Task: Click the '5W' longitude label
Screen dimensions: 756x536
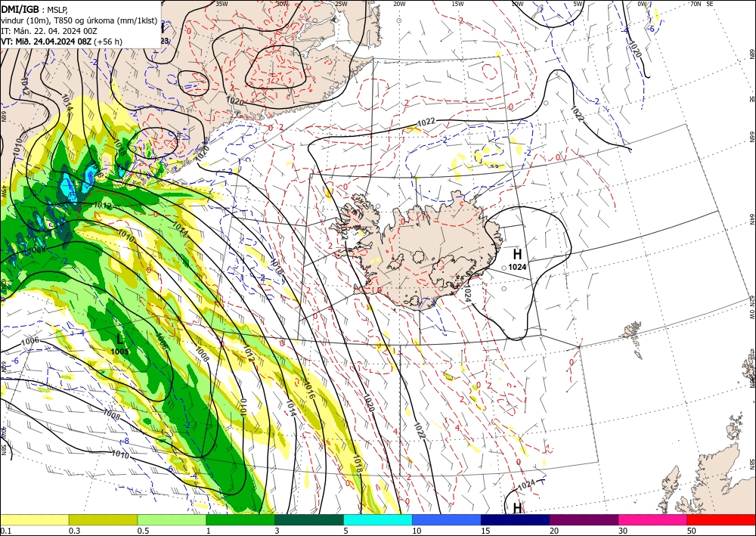Action: (x=578, y=4)
